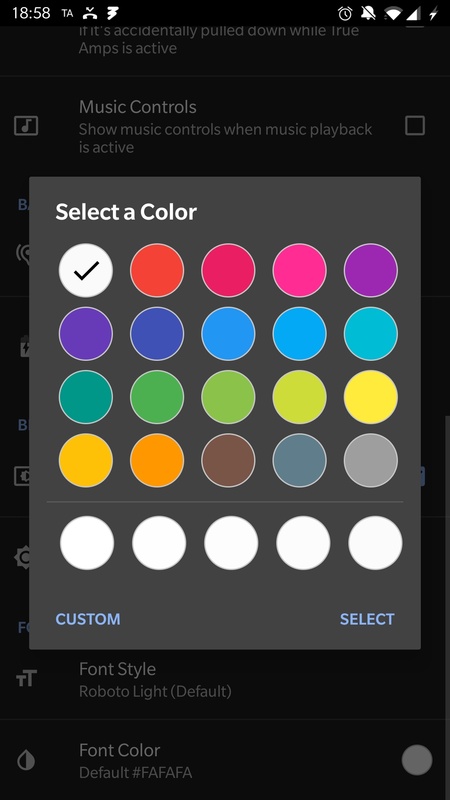Pick the purple swatch in top row

coord(371,270)
